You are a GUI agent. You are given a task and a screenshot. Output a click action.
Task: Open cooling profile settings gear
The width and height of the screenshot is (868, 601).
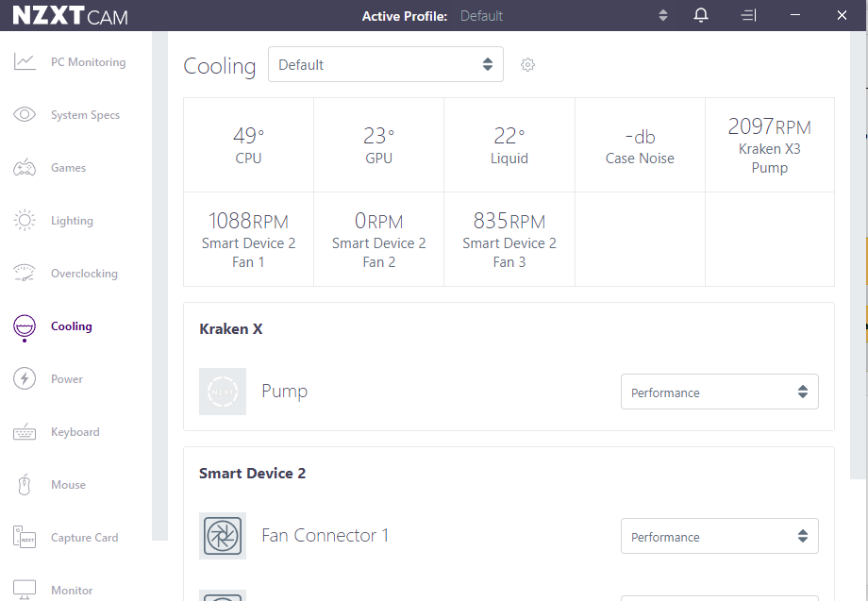coord(527,65)
